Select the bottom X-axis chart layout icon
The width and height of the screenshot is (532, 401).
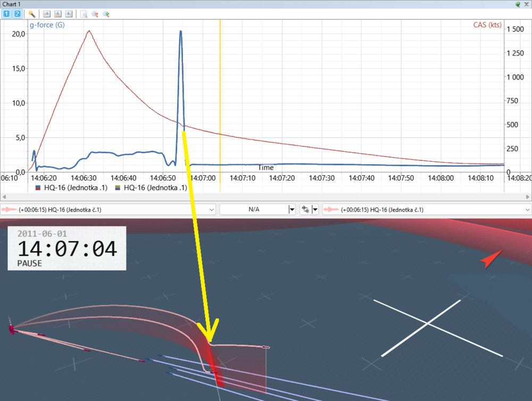[57, 14]
